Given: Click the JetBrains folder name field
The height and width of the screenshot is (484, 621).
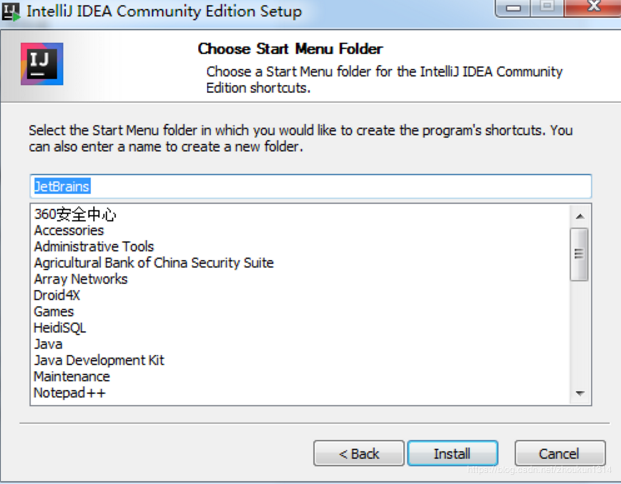Looking at the screenshot, I should 310,186.
